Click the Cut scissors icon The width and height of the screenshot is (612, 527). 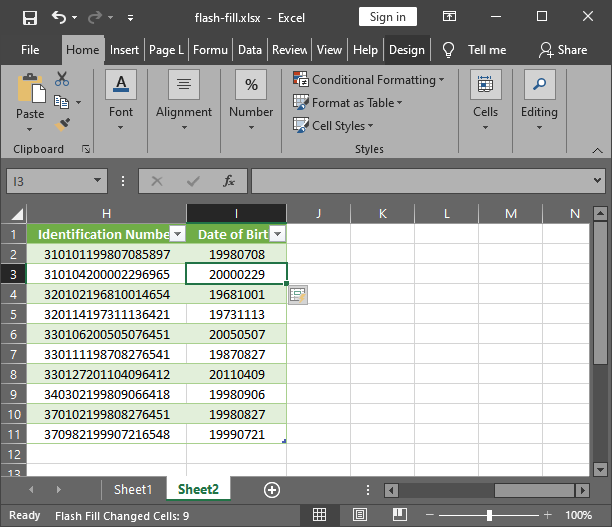[x=62, y=79]
